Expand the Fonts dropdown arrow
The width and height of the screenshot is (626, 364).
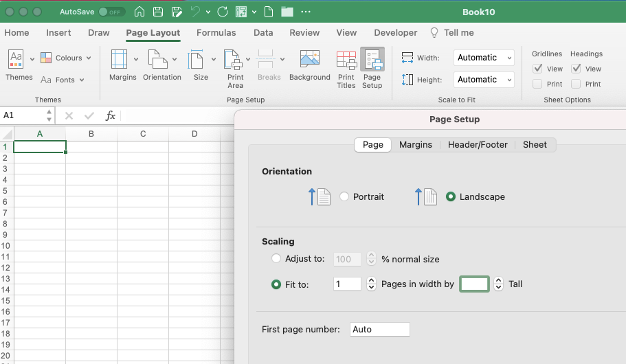click(82, 80)
